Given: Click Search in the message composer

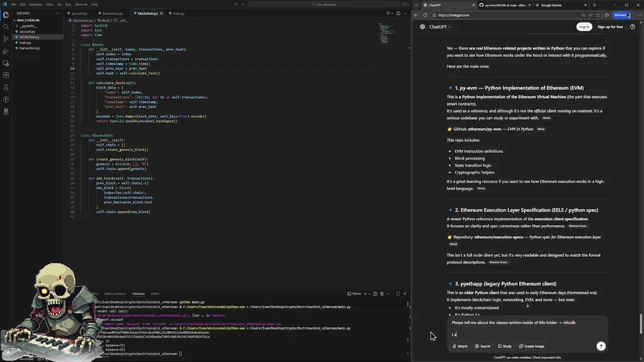Looking at the screenshot, I should (482, 346).
